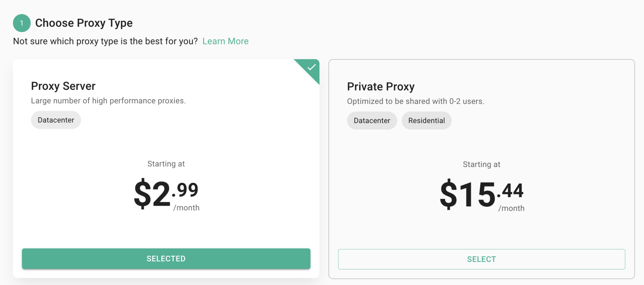Screen dimensions: 644x285
Task: Toggle the Datacenter tag on Proxy Server card
Action: pyautogui.click(x=56, y=120)
